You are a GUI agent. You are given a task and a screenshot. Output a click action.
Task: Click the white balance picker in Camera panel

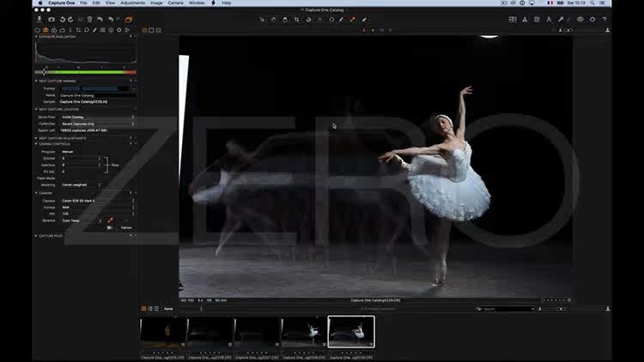pyautogui.click(x=110, y=220)
